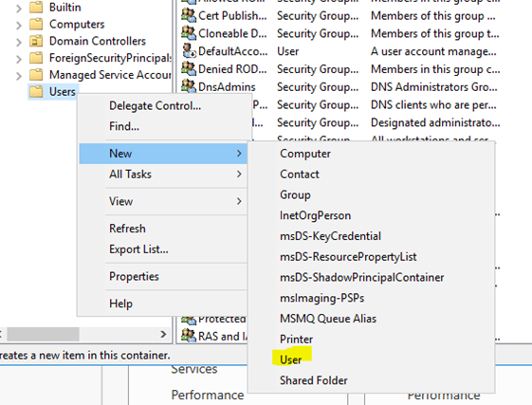Expand the Computers tree node
This screenshot has height=405, width=532.
click(x=19, y=25)
